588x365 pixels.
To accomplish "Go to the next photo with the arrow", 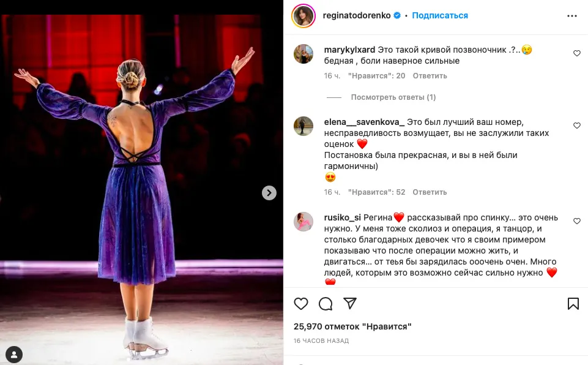I will tap(269, 193).
